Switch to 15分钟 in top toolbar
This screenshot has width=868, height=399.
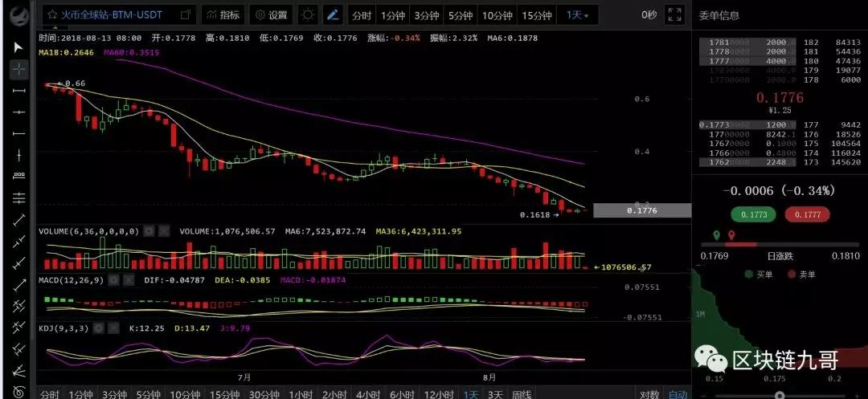(537, 15)
